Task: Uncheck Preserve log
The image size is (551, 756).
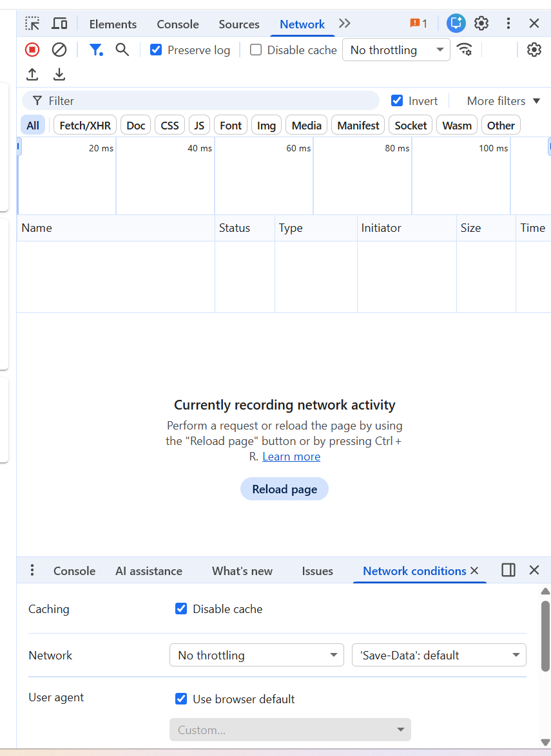Action: [x=155, y=50]
